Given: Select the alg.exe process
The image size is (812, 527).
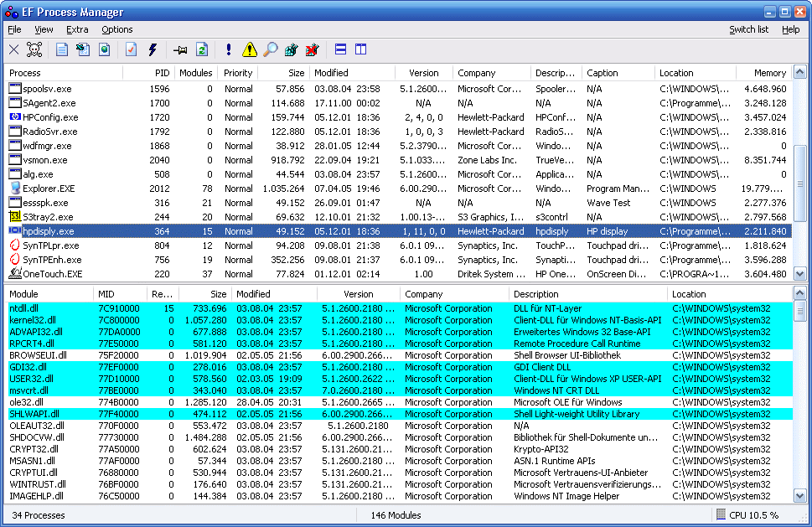Looking at the screenshot, I should [399, 174].
